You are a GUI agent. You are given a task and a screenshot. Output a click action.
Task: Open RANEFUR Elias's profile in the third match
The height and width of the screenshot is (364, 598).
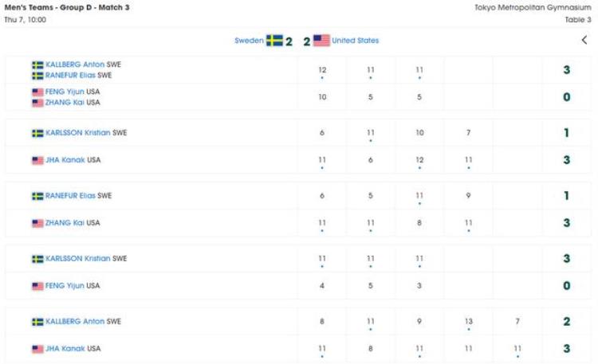tap(71, 196)
